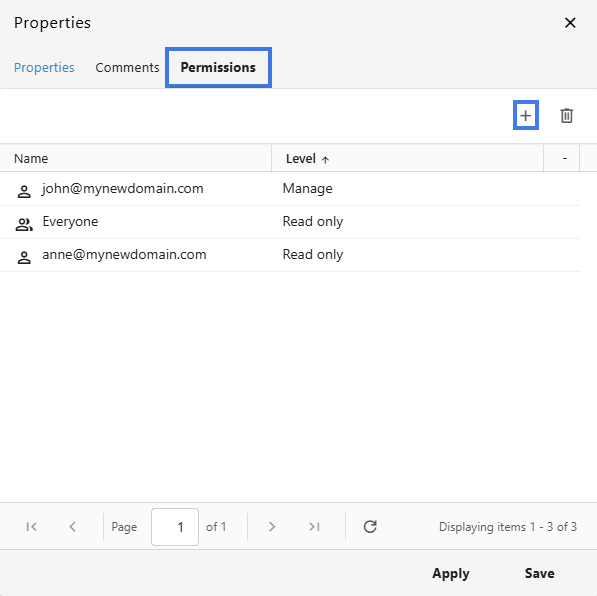
Task: Click the plus icon to add permission
Action: tap(526, 115)
